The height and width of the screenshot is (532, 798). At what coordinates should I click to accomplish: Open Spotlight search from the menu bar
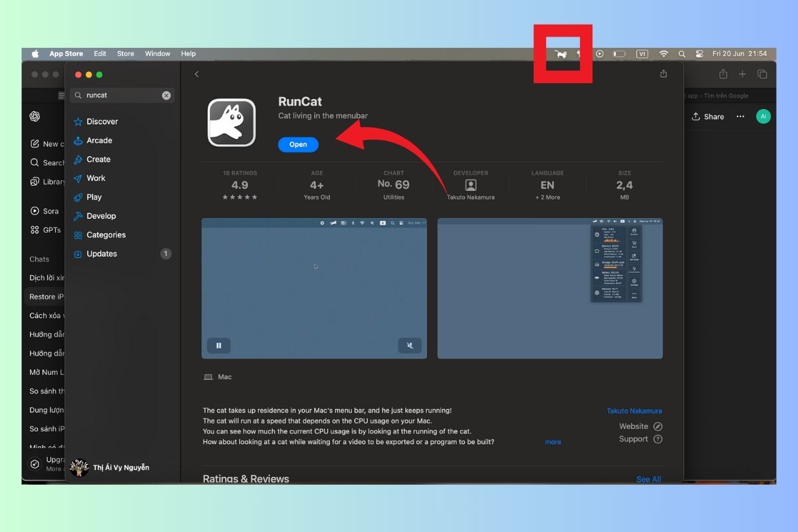682,54
